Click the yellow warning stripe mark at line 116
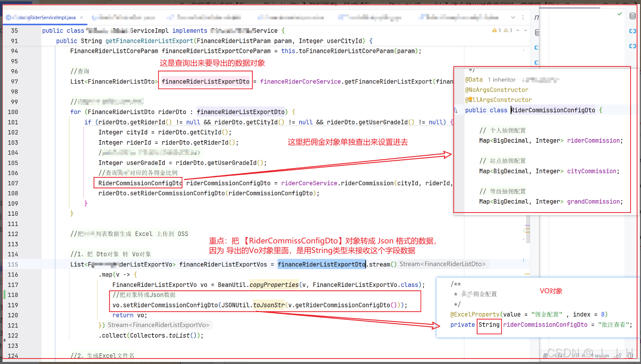Viewport: 641px width, 364px height. click(527, 274)
